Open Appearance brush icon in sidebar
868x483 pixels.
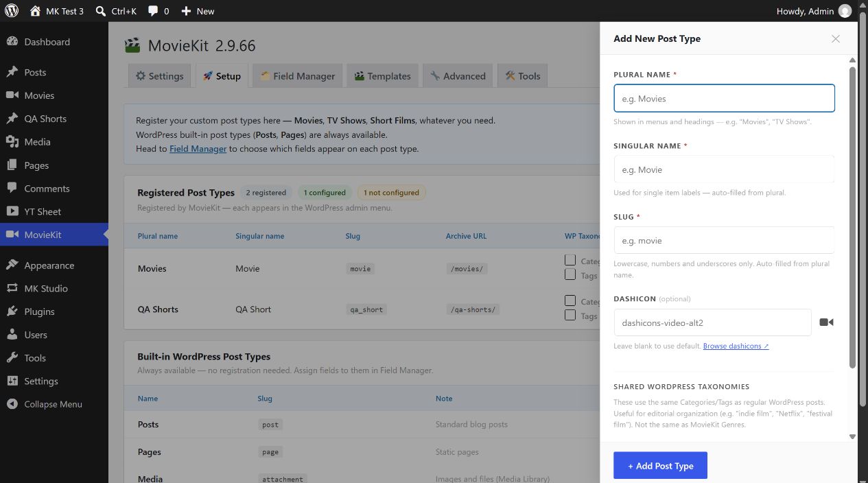coord(12,266)
